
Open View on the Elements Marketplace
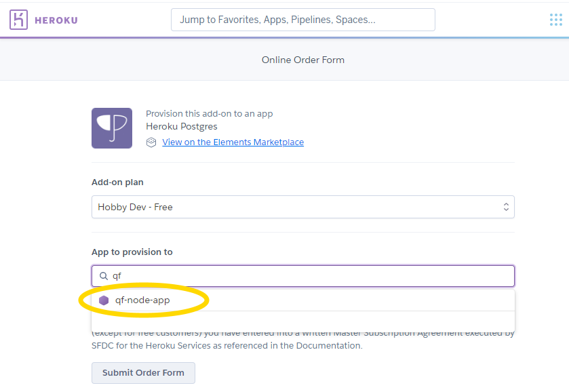click(233, 142)
